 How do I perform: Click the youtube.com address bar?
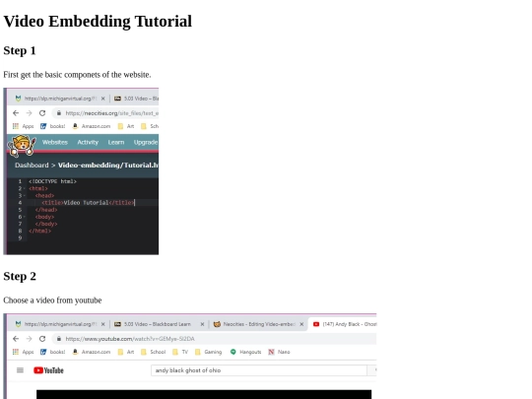[x=215, y=339]
